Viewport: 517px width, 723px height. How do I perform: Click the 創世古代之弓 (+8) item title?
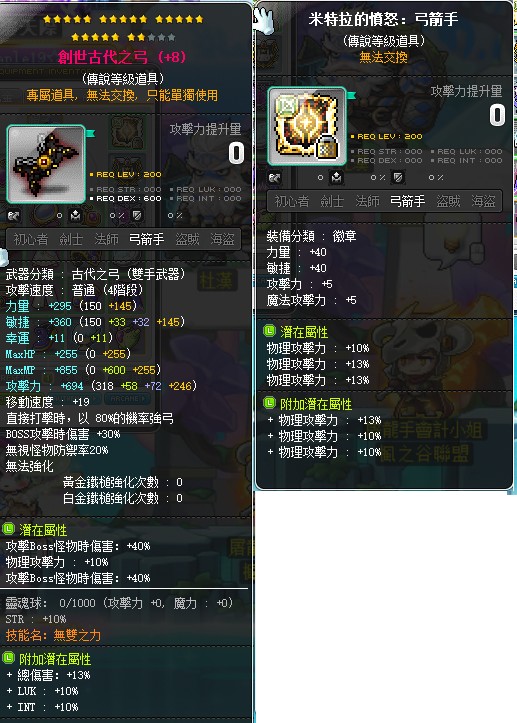pyautogui.click(x=122, y=57)
